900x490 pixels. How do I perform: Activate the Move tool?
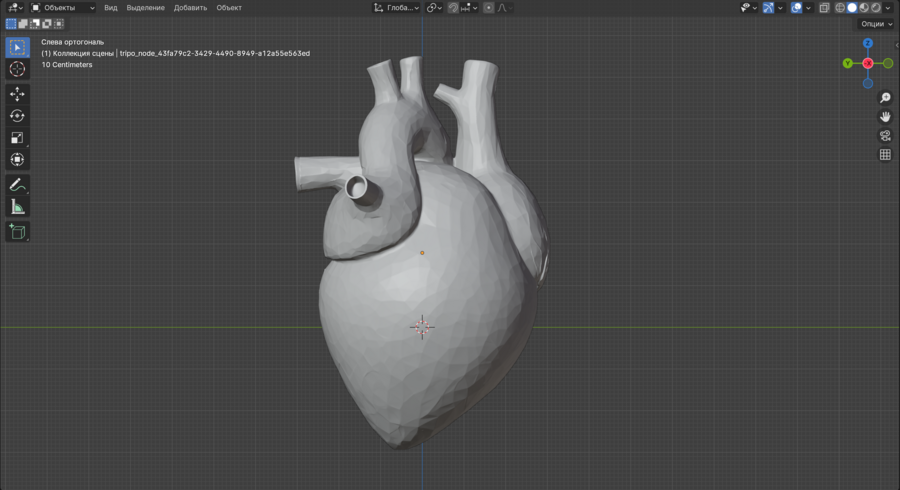click(17, 94)
